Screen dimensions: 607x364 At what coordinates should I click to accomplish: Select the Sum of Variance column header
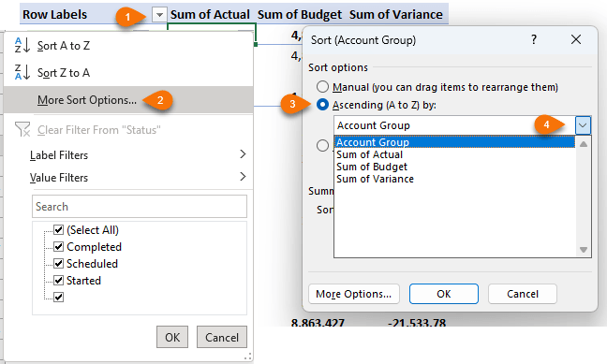click(x=395, y=15)
